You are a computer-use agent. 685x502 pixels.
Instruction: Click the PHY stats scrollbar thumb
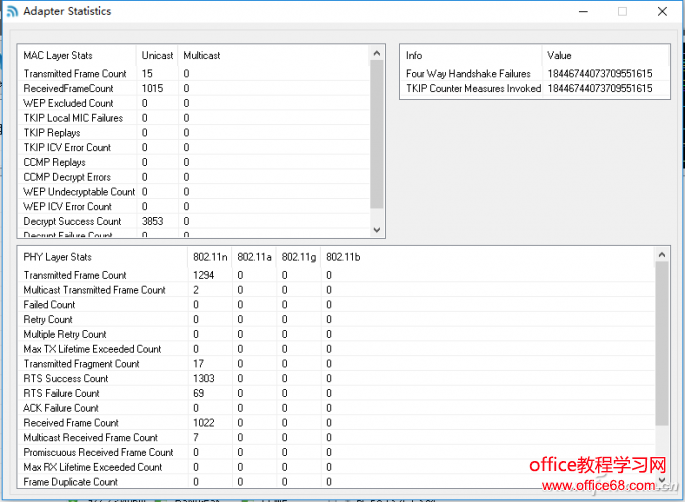pos(662,343)
